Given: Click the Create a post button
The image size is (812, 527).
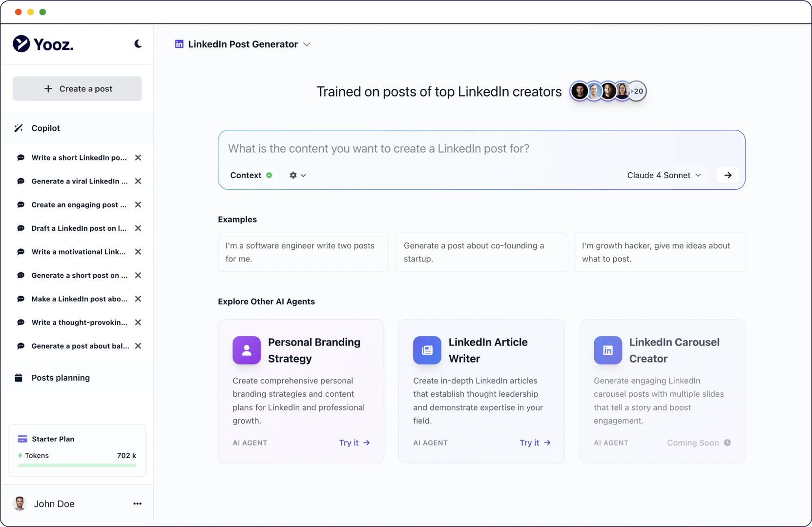Looking at the screenshot, I should click(x=77, y=89).
